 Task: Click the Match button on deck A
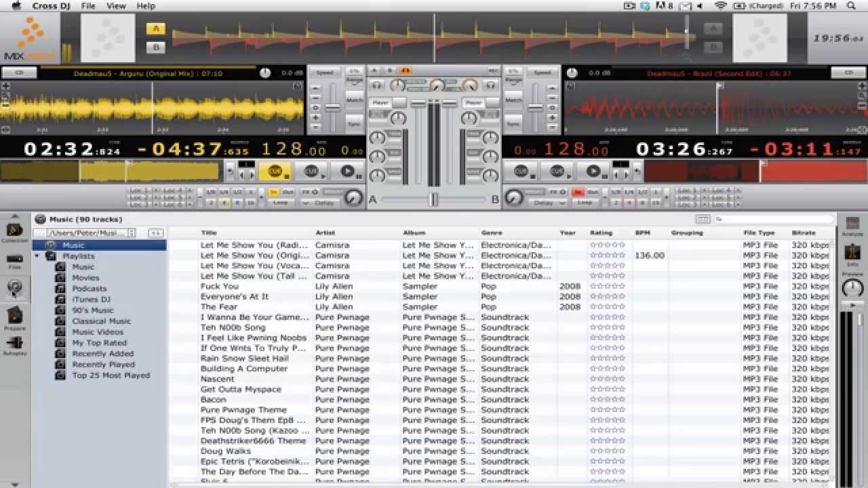point(355,100)
